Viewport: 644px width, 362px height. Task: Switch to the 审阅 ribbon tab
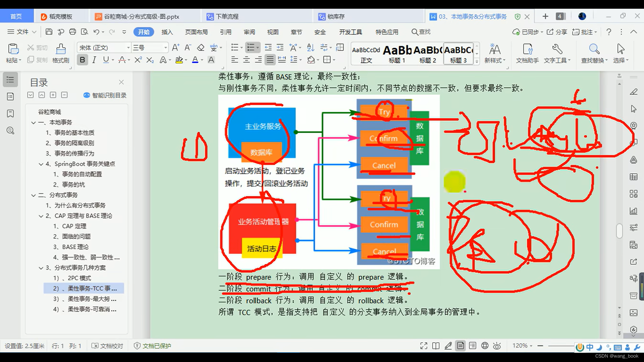[x=249, y=32]
